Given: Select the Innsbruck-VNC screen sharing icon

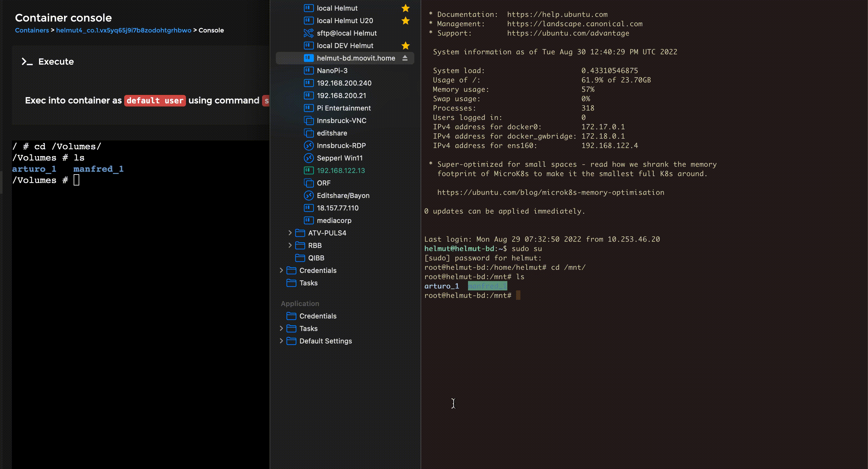Looking at the screenshot, I should (308, 120).
